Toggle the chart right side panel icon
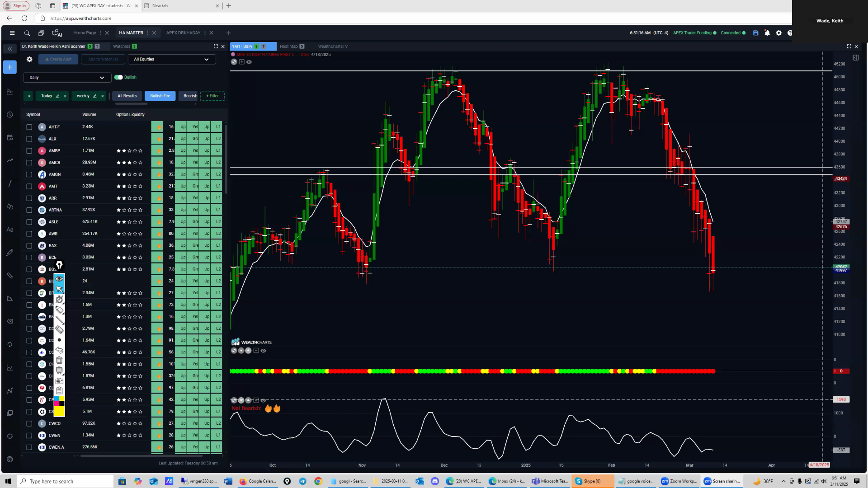The width and height of the screenshot is (868, 488). [856, 57]
